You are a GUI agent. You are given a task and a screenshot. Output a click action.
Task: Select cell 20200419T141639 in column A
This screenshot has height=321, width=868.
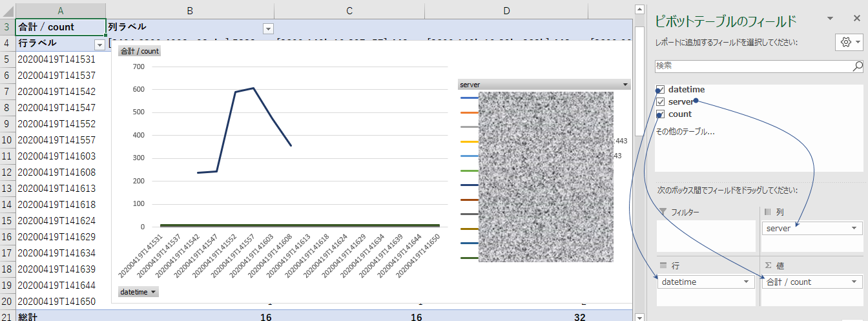click(61, 269)
